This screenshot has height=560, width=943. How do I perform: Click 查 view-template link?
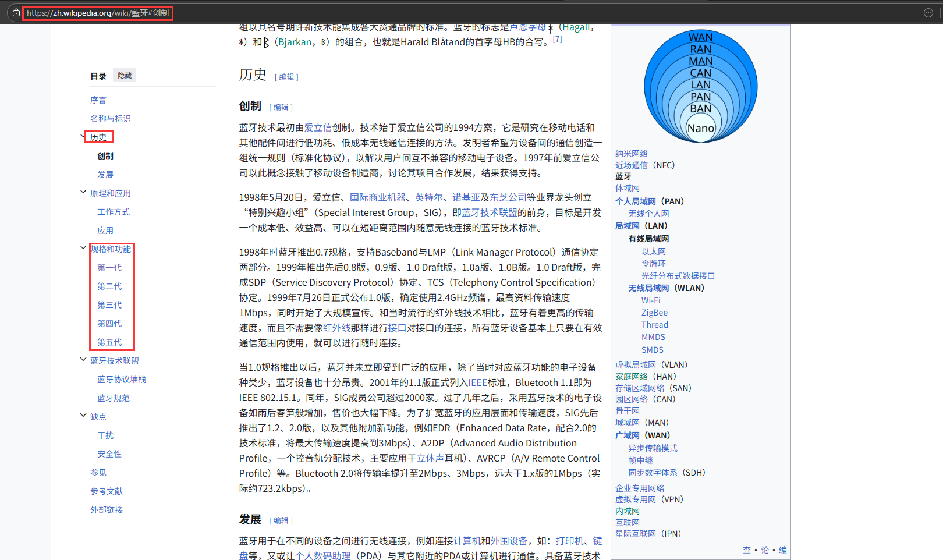pyautogui.click(x=747, y=550)
